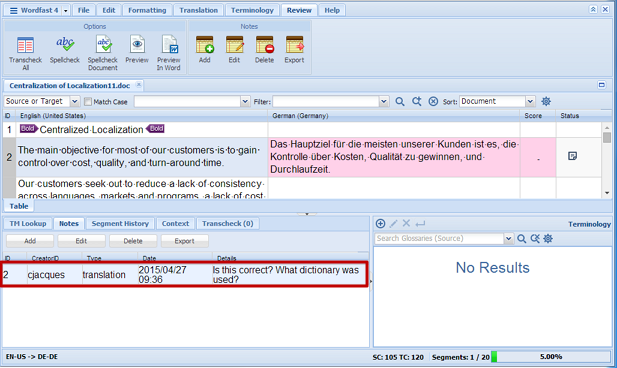617x368 pixels.
Task: Switch to the TM Lookup tab
Action: [28, 224]
